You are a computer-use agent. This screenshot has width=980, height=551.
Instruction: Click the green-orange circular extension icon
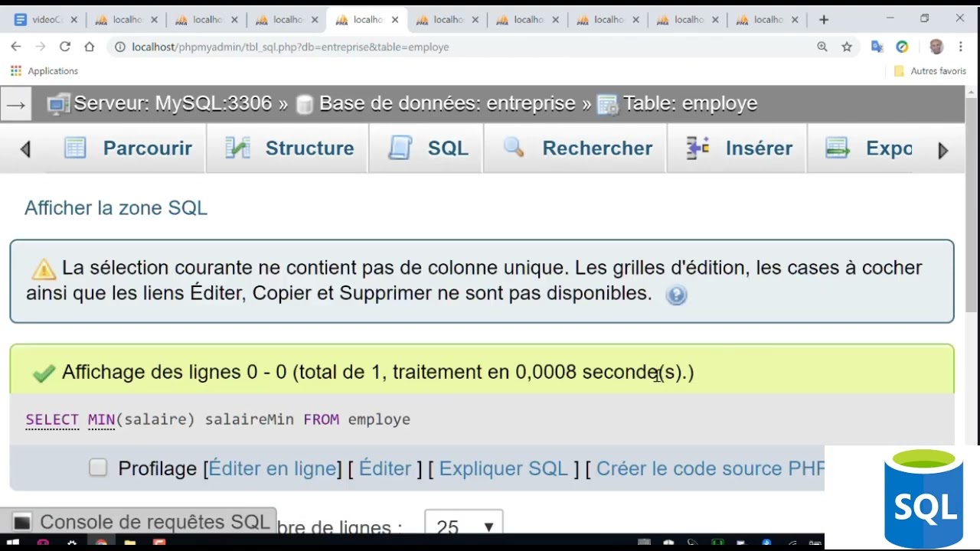(903, 47)
